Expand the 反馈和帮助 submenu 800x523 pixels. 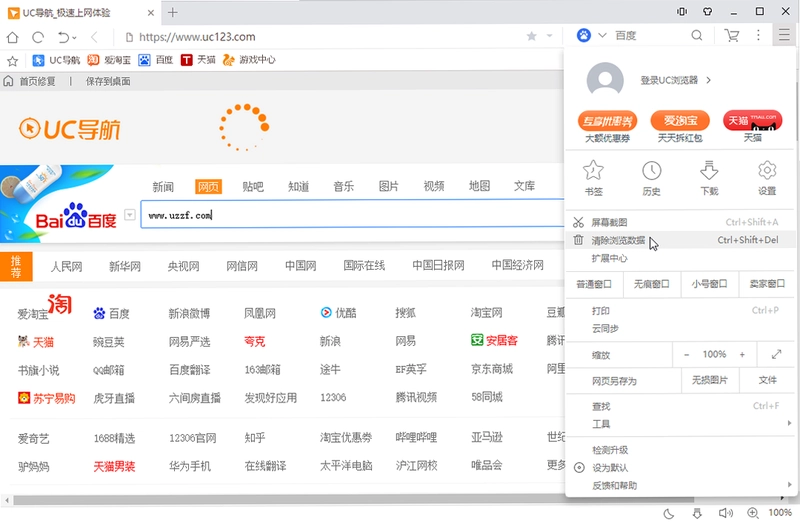click(789, 485)
